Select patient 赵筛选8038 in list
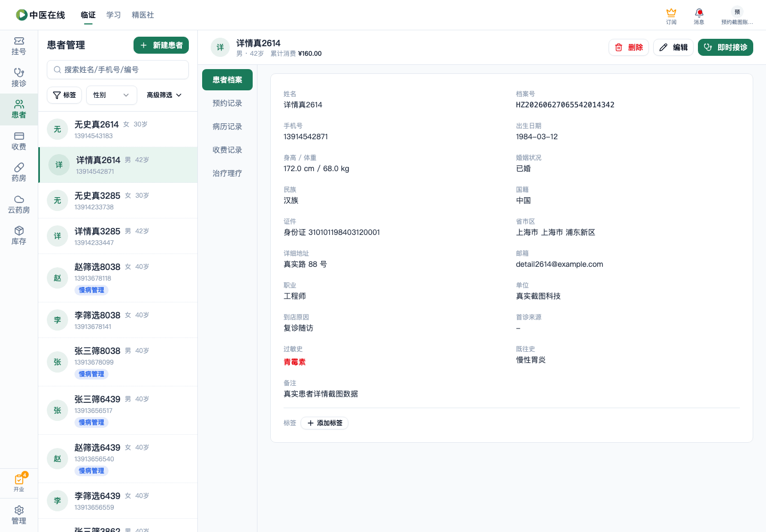 coord(118,278)
